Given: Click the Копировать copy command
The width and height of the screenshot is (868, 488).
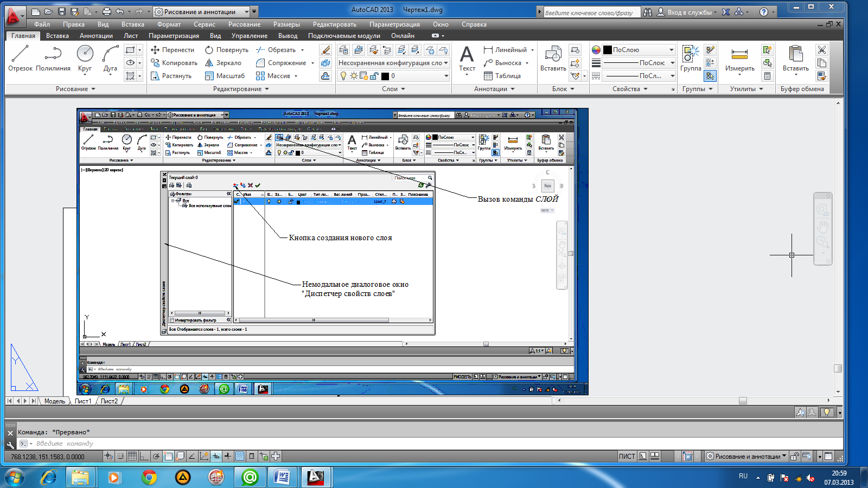Looking at the screenshot, I should (174, 63).
